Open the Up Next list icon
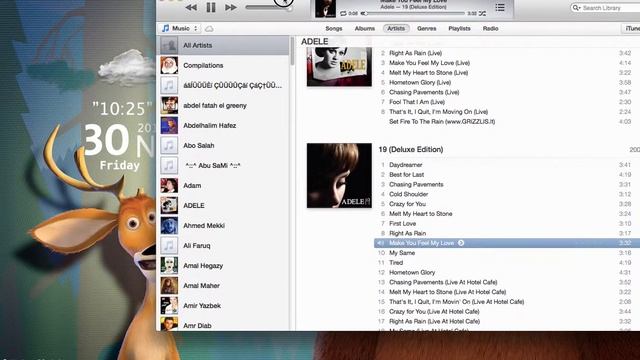This screenshot has height=360, width=640. pos(500,7)
